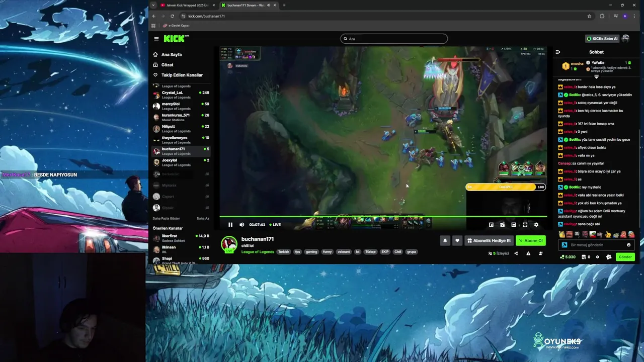Click the Gönder send button
Screen dimensions: 644x362
(625, 257)
